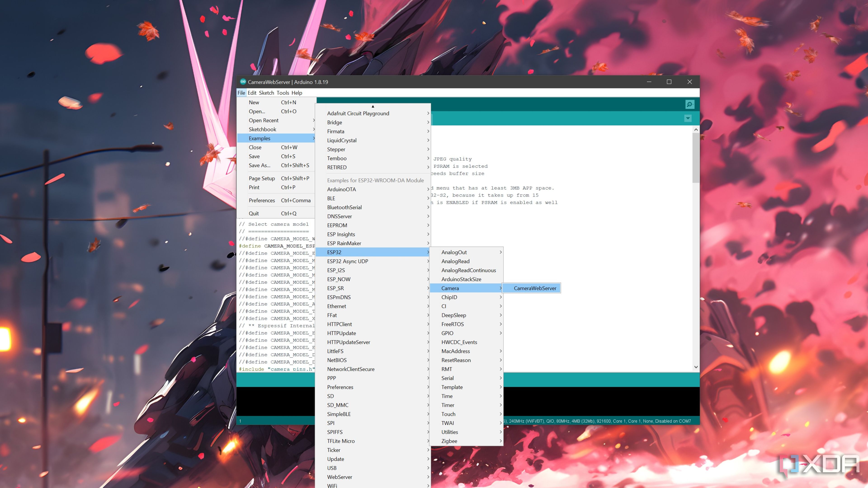Image resolution: width=868 pixels, height=488 pixels.
Task: Click the editor scrollbar down arrow
Action: (696, 367)
